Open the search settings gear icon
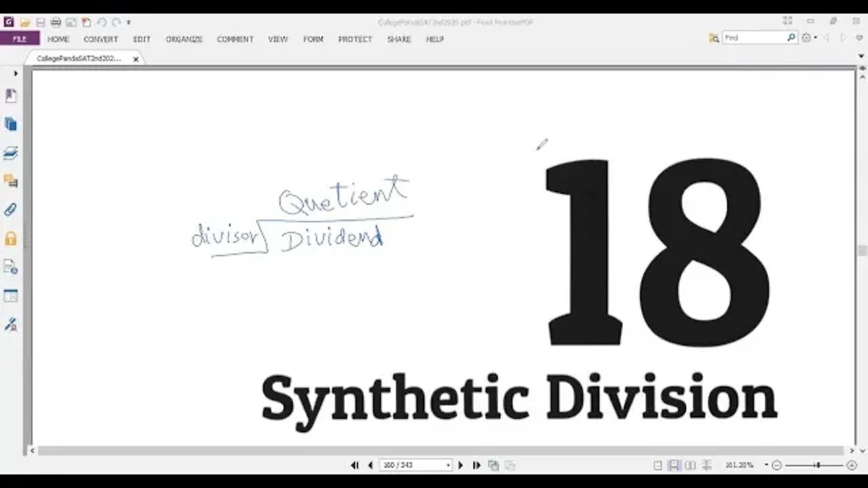Screen dimensions: 868x488 [806, 38]
